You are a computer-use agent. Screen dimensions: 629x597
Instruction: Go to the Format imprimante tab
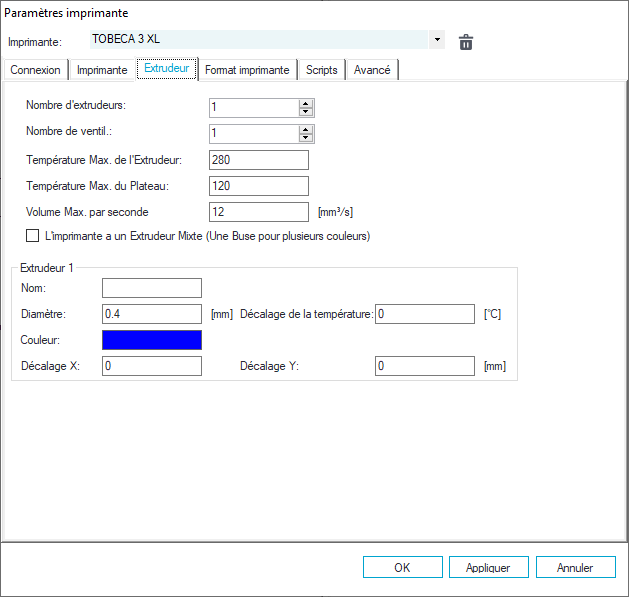[x=247, y=70]
